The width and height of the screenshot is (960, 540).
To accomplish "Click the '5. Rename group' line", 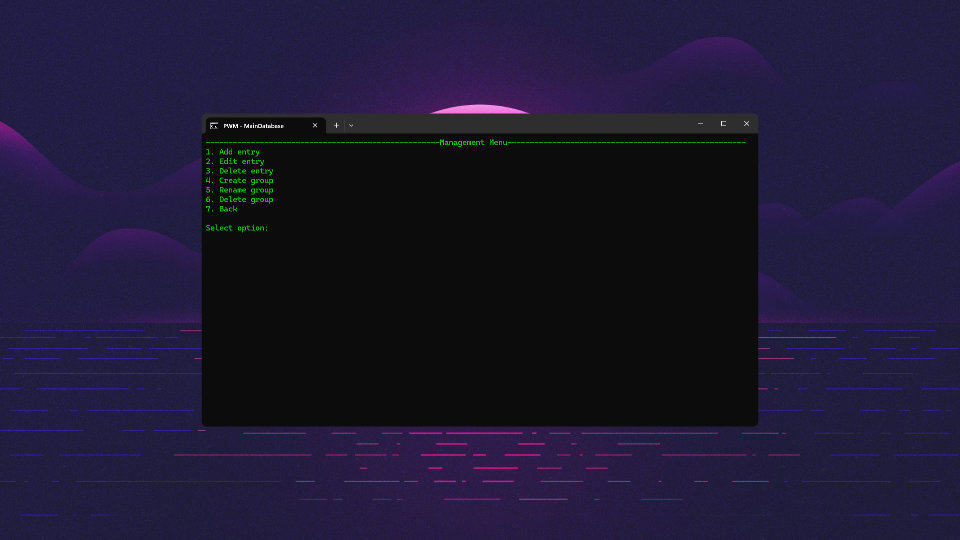I will click(239, 190).
